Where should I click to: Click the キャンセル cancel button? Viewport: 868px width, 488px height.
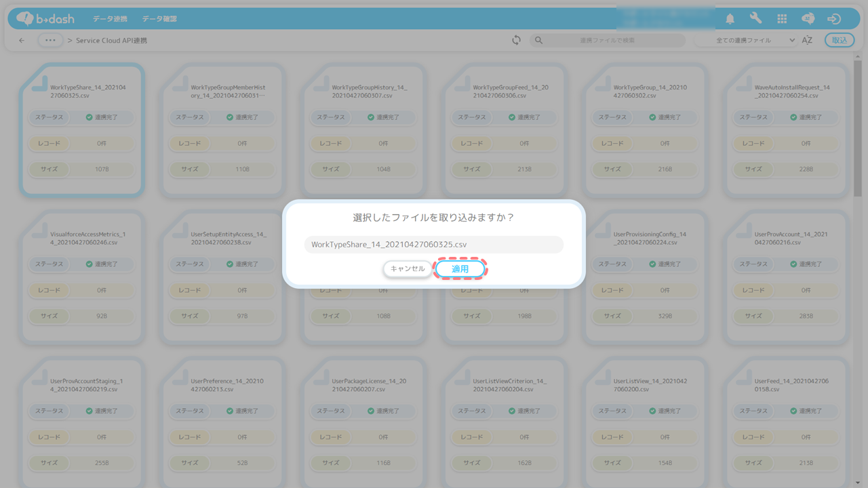[x=408, y=269]
